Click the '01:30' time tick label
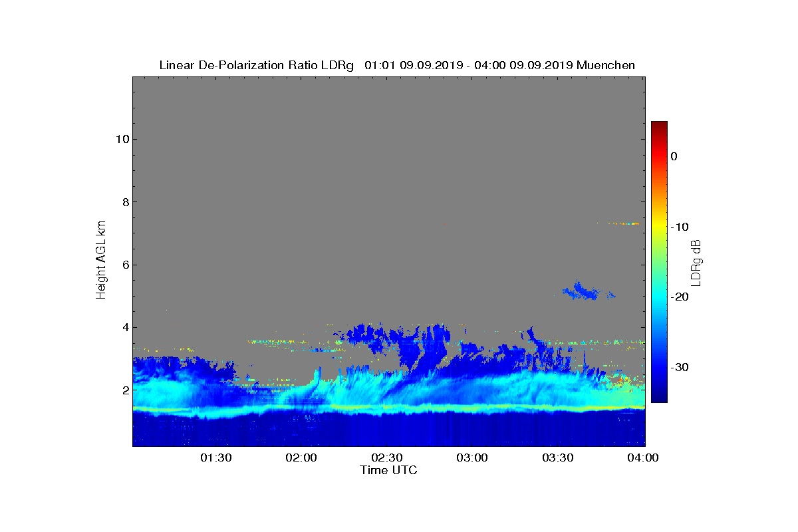The image size is (798, 532). 215,458
